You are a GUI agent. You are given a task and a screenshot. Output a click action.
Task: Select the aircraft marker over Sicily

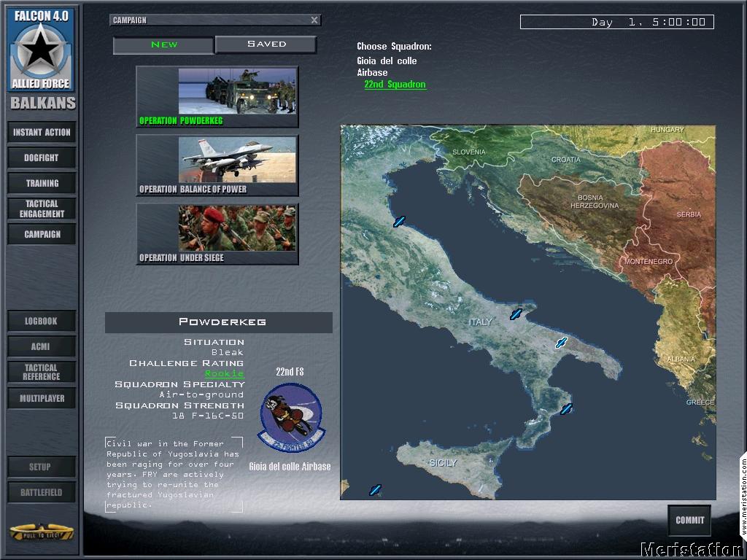pos(375,490)
